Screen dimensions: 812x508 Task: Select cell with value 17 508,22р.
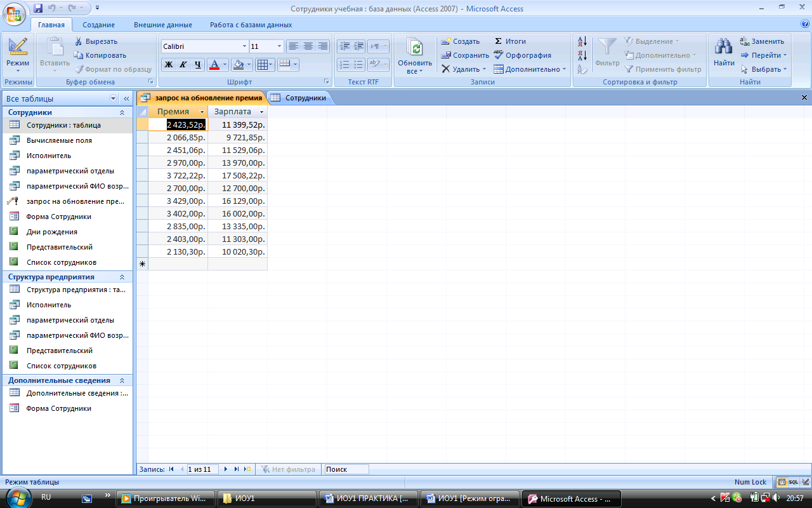(x=238, y=175)
